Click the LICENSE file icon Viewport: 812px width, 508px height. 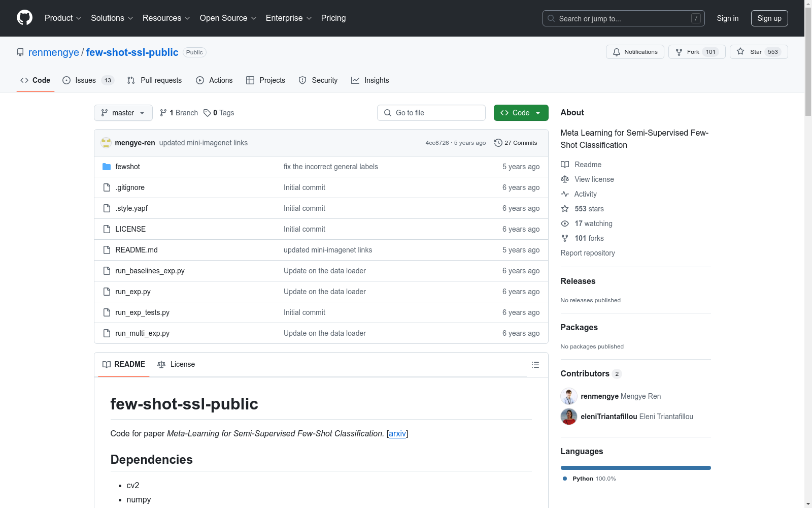point(107,229)
